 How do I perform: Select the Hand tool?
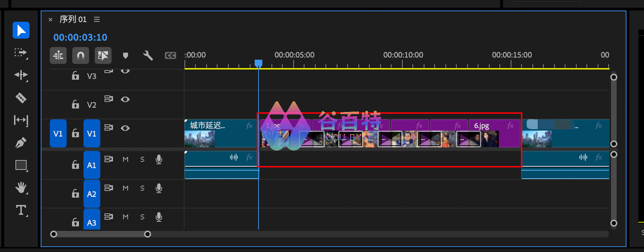pos(21,187)
